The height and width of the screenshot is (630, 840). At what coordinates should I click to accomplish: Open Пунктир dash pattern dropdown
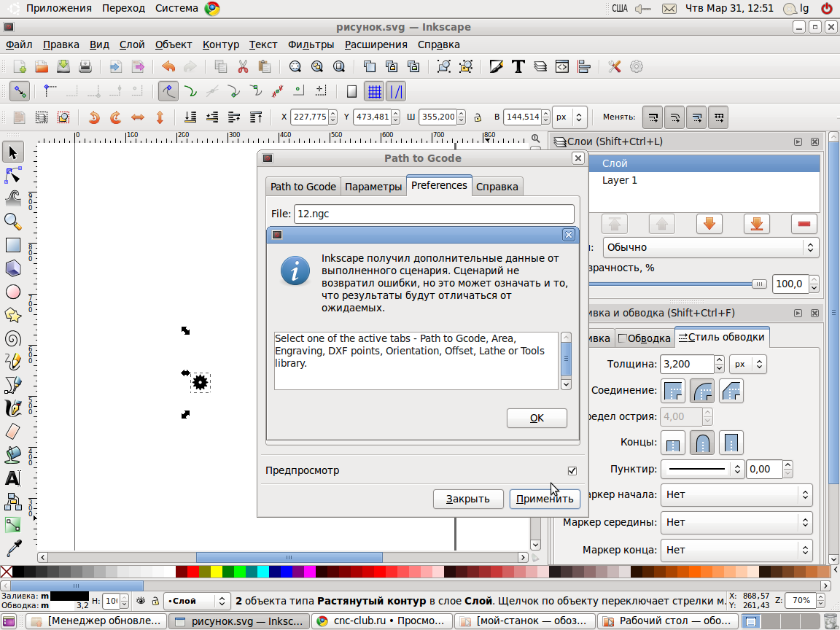pos(701,470)
